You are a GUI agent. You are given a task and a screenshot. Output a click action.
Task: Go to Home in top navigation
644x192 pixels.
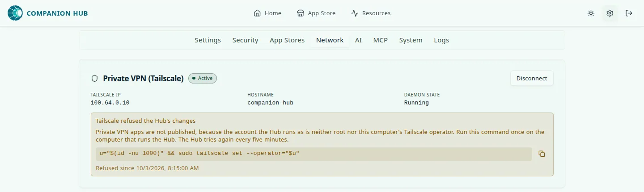pyautogui.click(x=267, y=13)
